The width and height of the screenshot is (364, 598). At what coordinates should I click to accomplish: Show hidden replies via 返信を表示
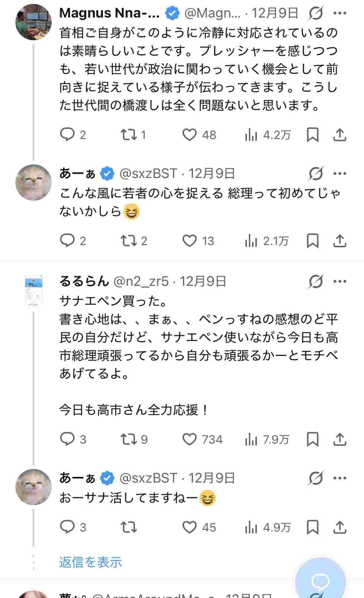pyautogui.click(x=90, y=562)
